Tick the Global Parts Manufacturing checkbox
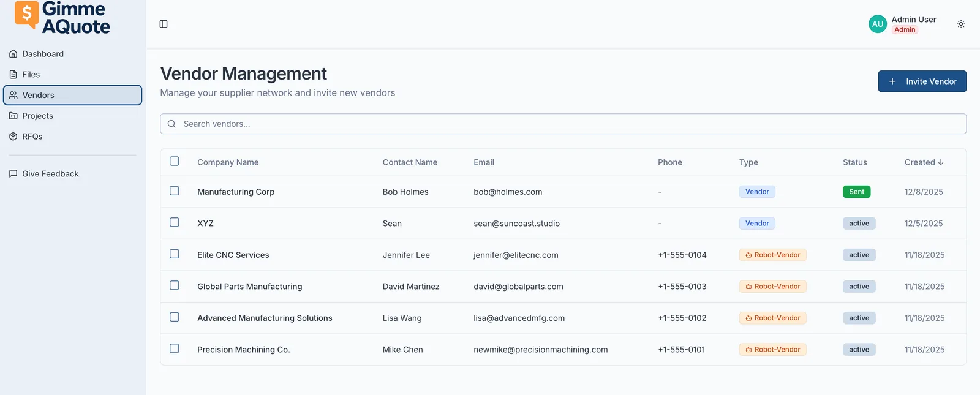Viewport: 980px width, 395px height. point(175,285)
